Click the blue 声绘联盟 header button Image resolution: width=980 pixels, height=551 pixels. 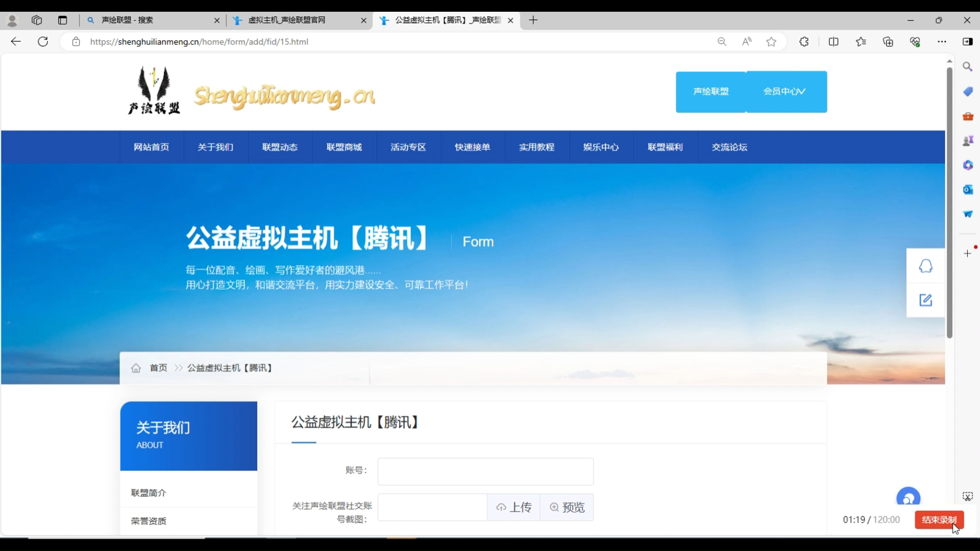point(711,92)
